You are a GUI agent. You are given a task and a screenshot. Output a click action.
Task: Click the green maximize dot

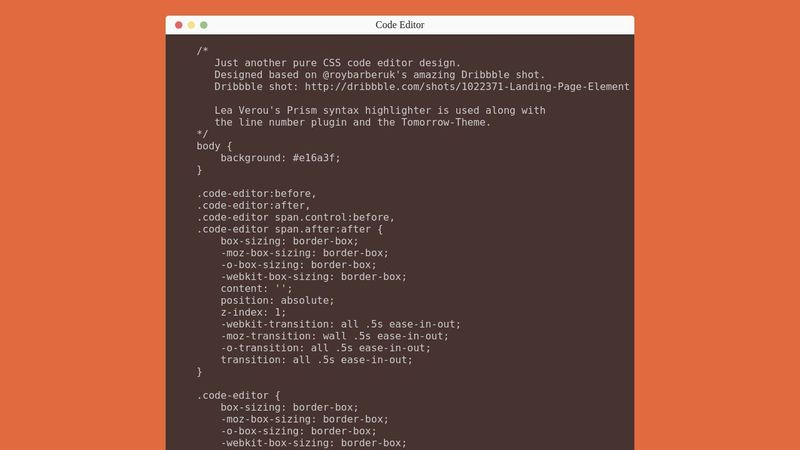point(204,25)
